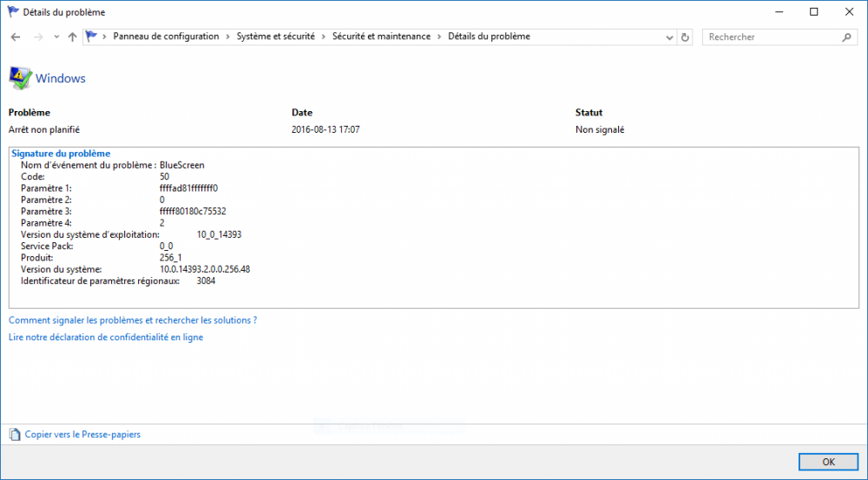Click the up one level arrow
This screenshot has height=480, width=868.
[x=72, y=37]
